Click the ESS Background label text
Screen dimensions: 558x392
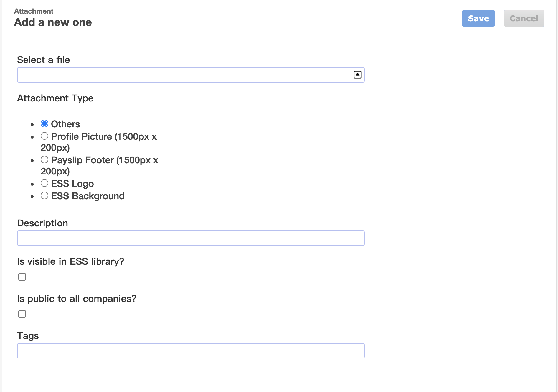pos(88,196)
